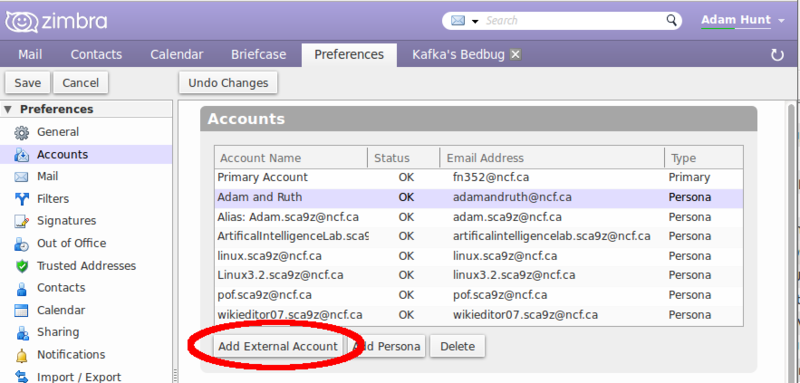Select the Filters funnel icon
Viewport: 800px width, 383px height.
[x=21, y=199]
